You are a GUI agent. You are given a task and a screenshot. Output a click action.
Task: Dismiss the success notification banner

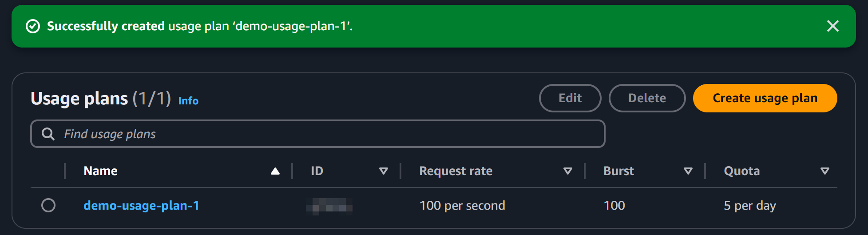tap(832, 26)
